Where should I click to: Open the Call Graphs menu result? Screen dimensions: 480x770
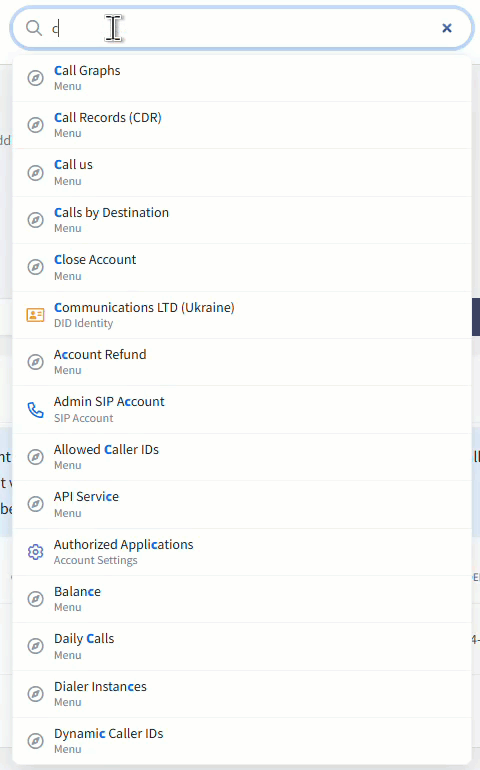(242, 78)
